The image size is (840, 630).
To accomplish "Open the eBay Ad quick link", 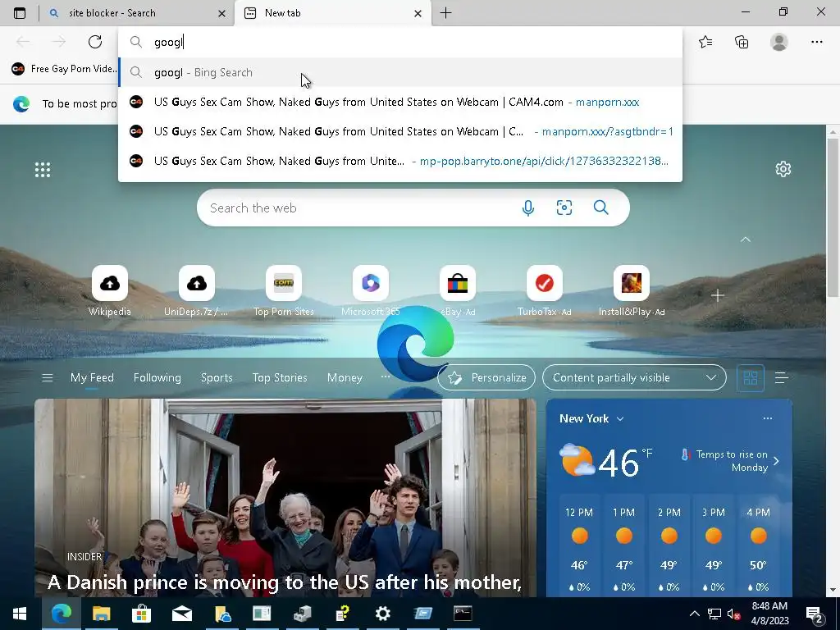I will (458, 291).
